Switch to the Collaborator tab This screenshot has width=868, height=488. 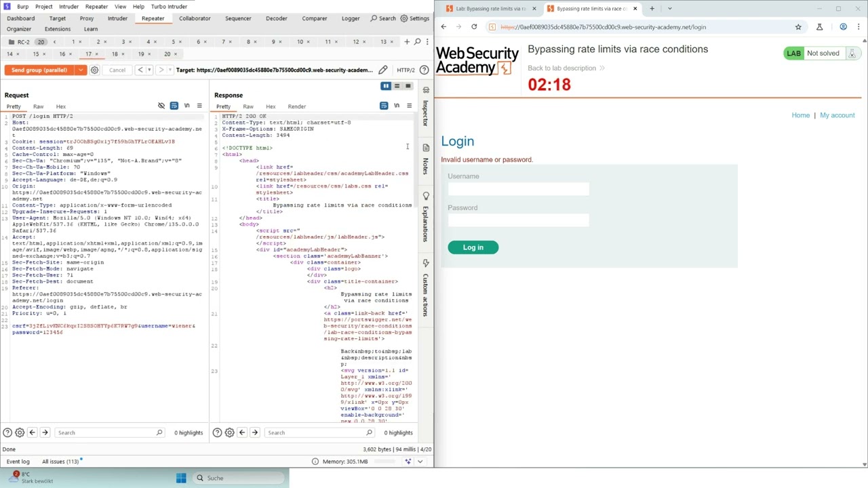point(195,18)
